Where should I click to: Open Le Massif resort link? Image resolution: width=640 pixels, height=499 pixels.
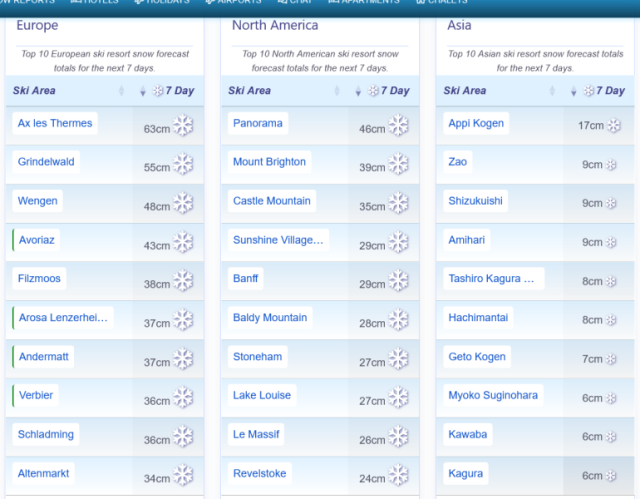pos(256,435)
